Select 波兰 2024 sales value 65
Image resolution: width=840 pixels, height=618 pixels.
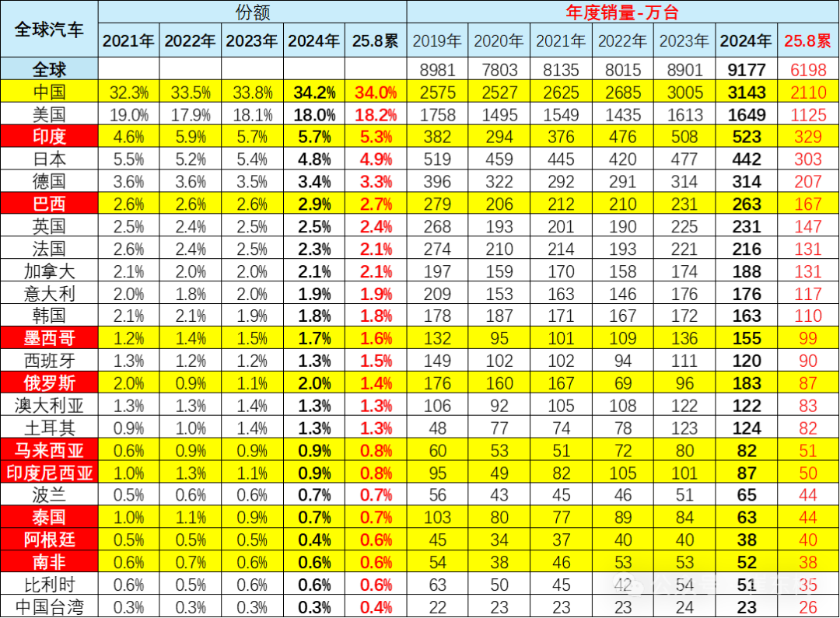coord(746,495)
